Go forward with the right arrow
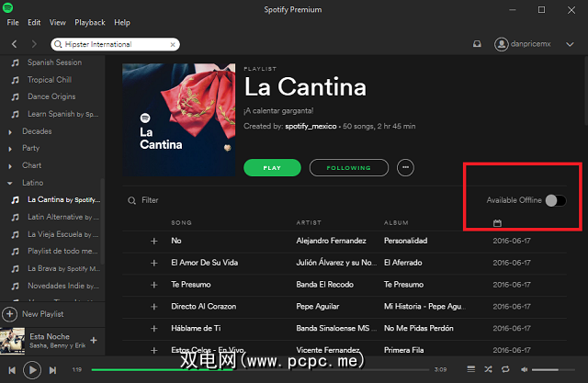This screenshot has height=383, width=588. (x=34, y=44)
